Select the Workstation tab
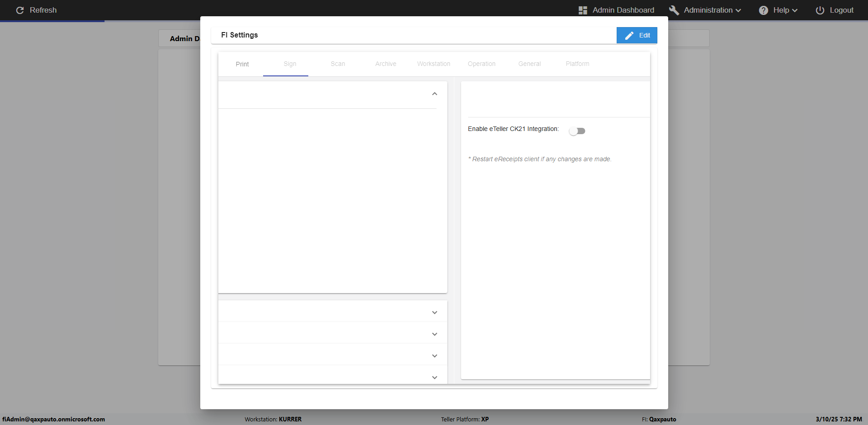The height and width of the screenshot is (425, 868). [x=434, y=64]
